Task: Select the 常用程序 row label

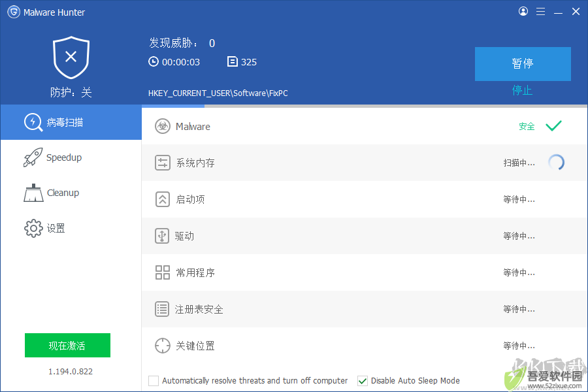Action: click(195, 272)
